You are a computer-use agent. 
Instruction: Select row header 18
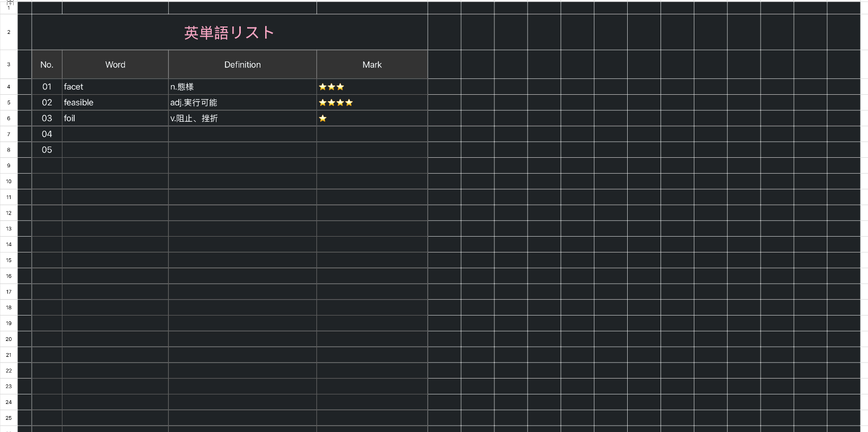coord(8,308)
